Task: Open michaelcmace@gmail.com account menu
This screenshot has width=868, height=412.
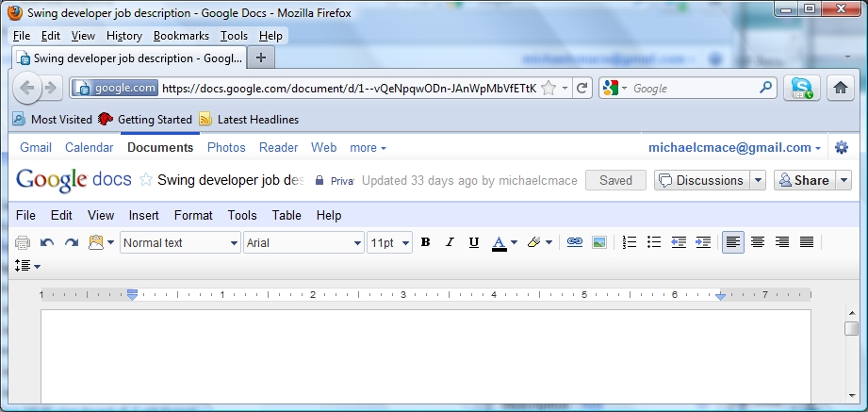Action: tap(734, 147)
